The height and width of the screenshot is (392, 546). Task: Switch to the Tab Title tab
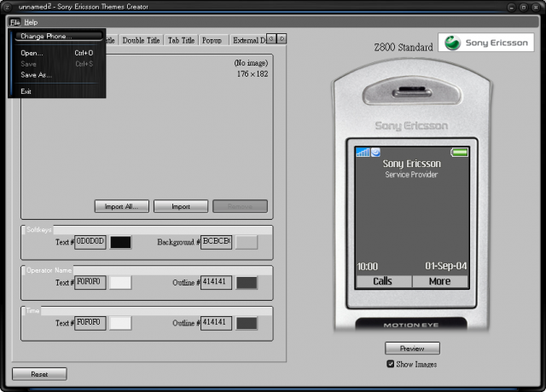pyautogui.click(x=181, y=40)
